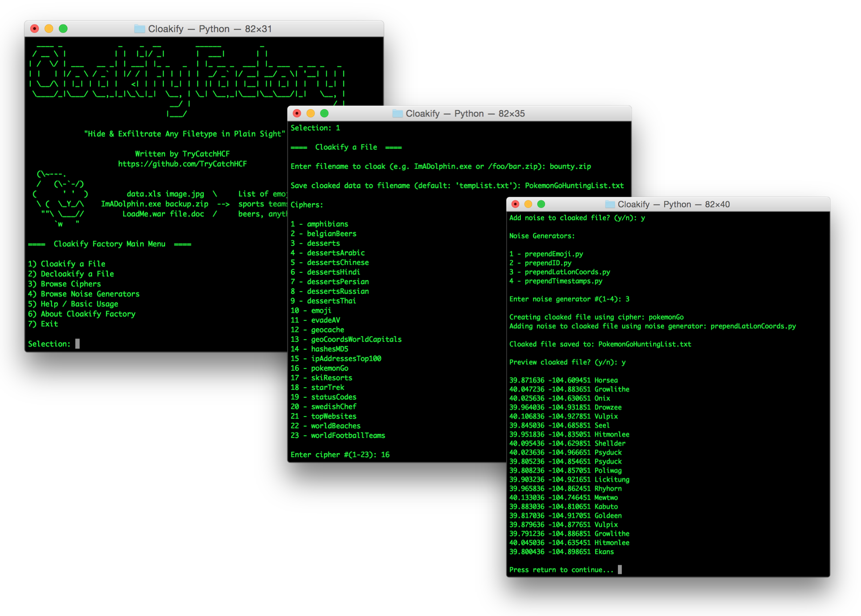Click folder icon in 82×31 window title

coord(139,29)
